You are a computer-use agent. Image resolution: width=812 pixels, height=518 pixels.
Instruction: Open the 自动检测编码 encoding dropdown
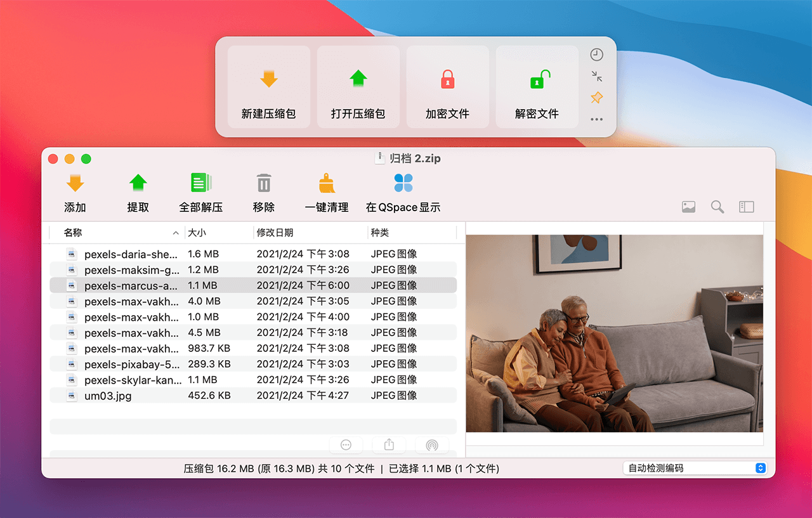pyautogui.click(x=695, y=469)
